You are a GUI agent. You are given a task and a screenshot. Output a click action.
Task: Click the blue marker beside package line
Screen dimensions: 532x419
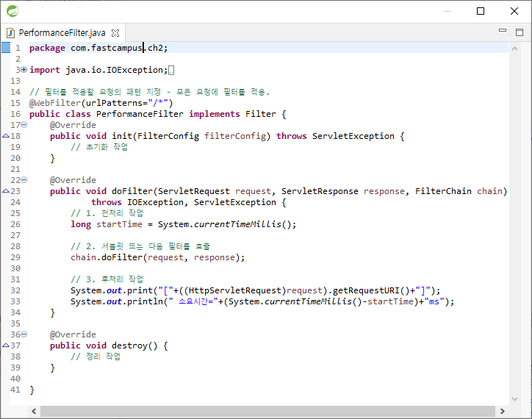point(6,48)
